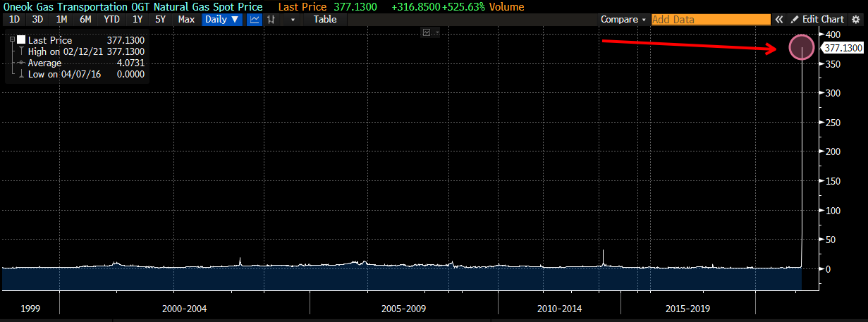Set the range to 5Y

[160, 20]
